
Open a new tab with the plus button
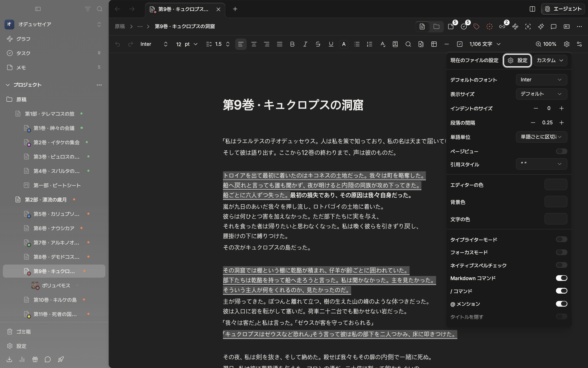pyautogui.click(x=235, y=9)
